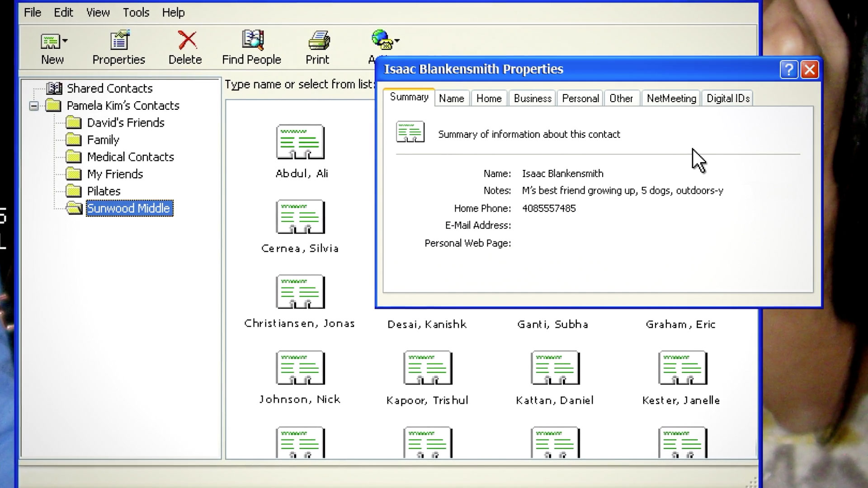The width and height of the screenshot is (868, 488).
Task: Select the Christiansen, Jonas contact card icon
Action: click(300, 292)
